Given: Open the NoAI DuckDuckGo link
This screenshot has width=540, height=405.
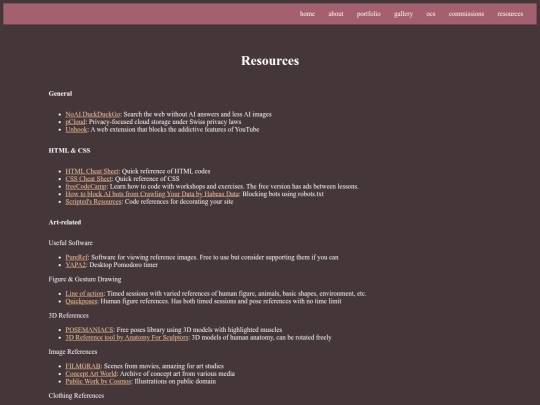Looking at the screenshot, I should [x=93, y=114].
